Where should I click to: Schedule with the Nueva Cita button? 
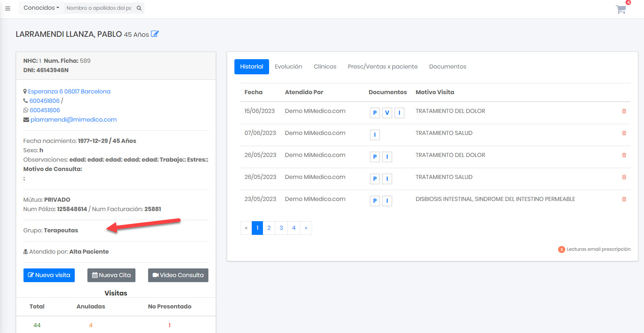coord(111,275)
